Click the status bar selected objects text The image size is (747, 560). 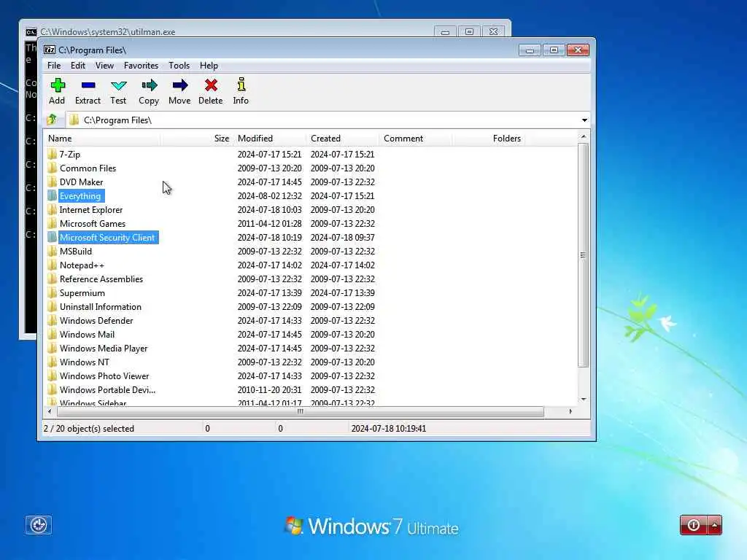point(88,429)
